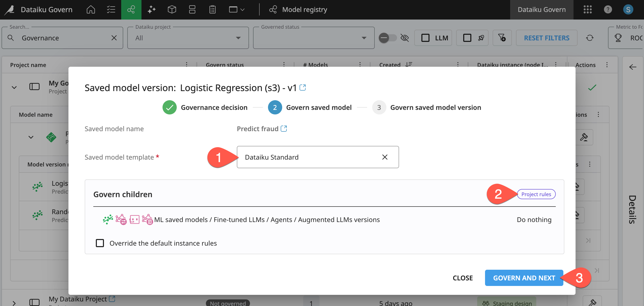The image size is (644, 306).
Task: Click the sparkles icon in top navigation
Action: 151,10
